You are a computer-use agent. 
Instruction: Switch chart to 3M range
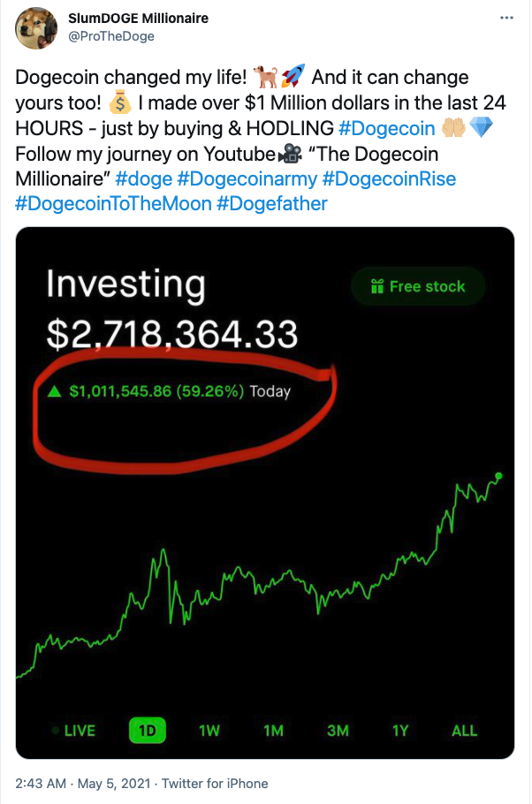tap(338, 731)
